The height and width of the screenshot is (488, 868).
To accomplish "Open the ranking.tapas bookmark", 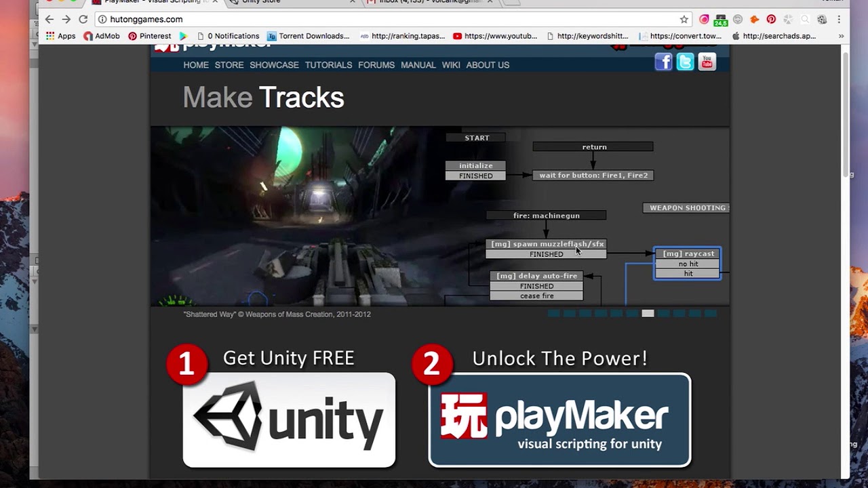I will (402, 36).
